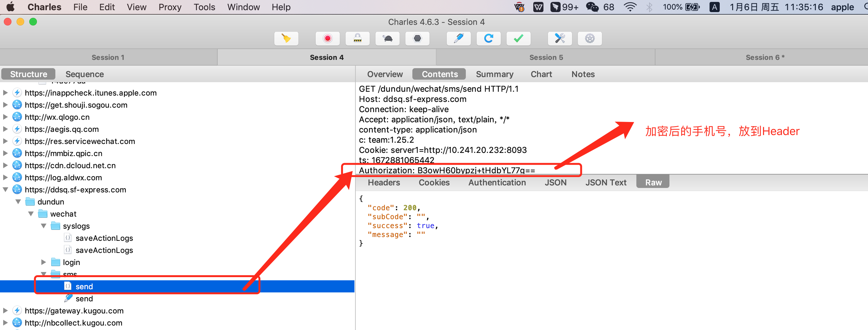The height and width of the screenshot is (330, 868).
Task: Select the Raw response tab
Action: [x=653, y=183]
